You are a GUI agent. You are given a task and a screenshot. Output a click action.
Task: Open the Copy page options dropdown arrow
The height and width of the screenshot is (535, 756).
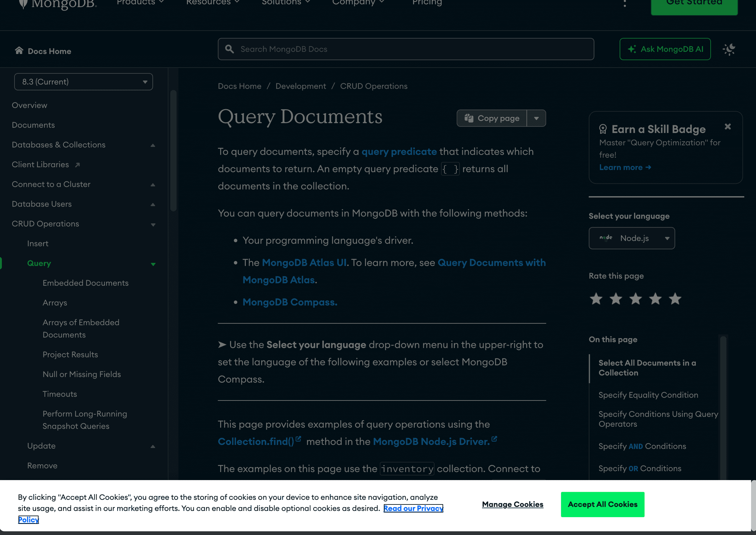click(x=536, y=118)
